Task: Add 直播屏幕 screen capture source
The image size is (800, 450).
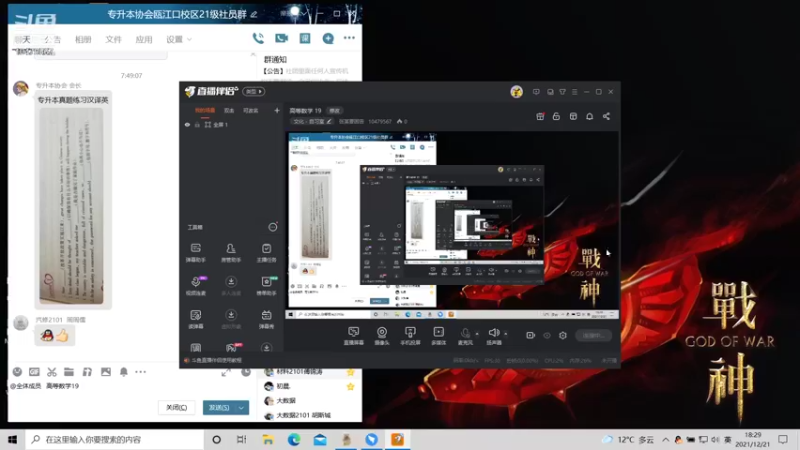Action: [353, 336]
